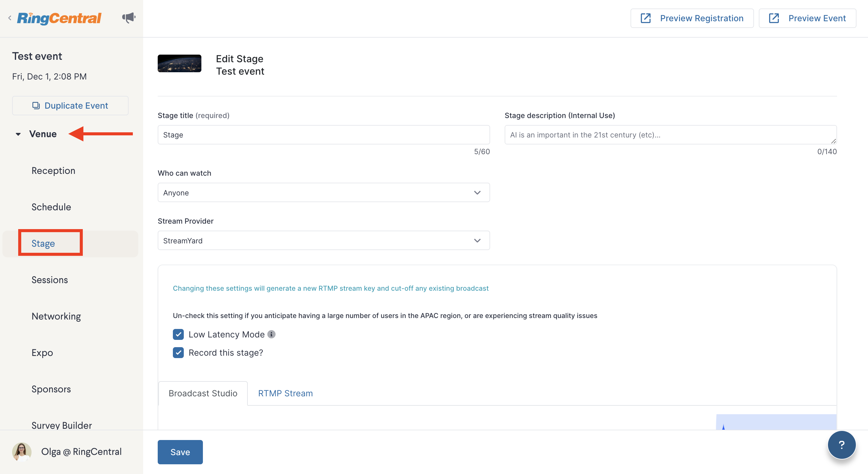Image resolution: width=868 pixels, height=474 pixels.
Task: Uncheck Low Latency Mode checkbox
Action: [178, 334]
